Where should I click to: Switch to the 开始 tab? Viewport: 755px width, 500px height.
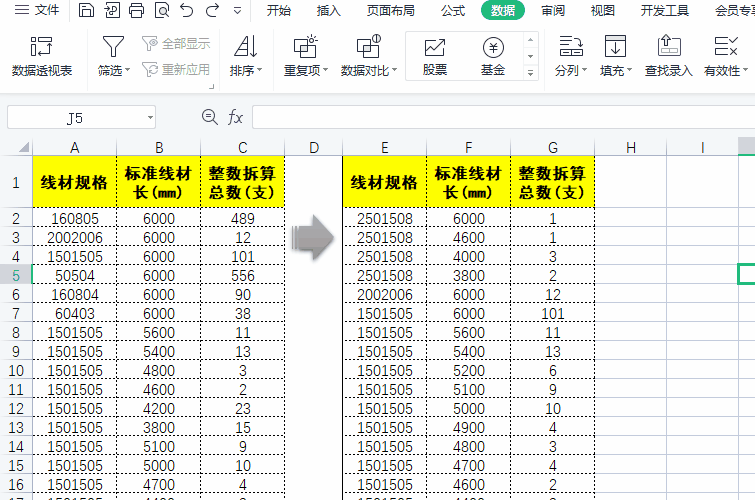pyautogui.click(x=279, y=10)
